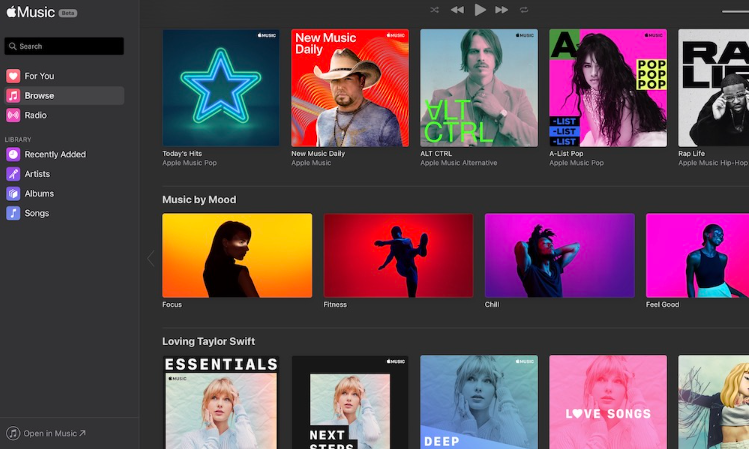The width and height of the screenshot is (749, 449).
Task: Open the Today's Hits playlist cover
Action: [x=221, y=88]
